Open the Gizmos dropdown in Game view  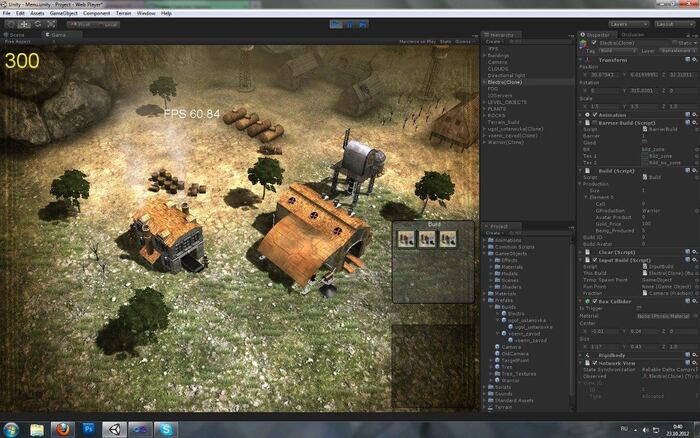(x=464, y=42)
